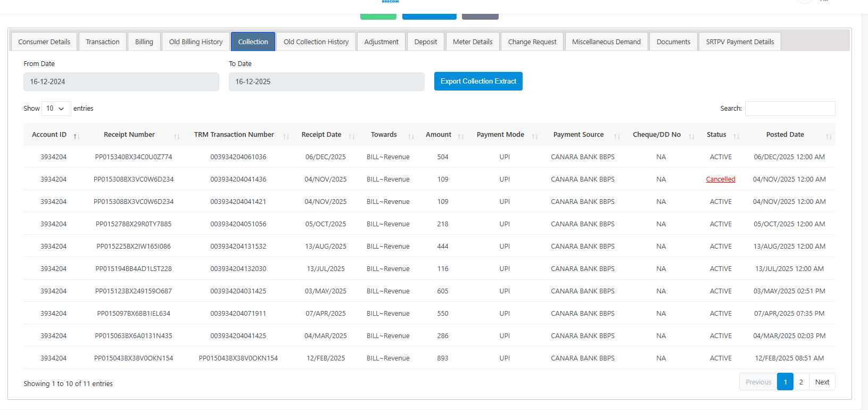868x410 pixels.
Task: Sort by TRM Transaction Number icon
Action: 286,136
